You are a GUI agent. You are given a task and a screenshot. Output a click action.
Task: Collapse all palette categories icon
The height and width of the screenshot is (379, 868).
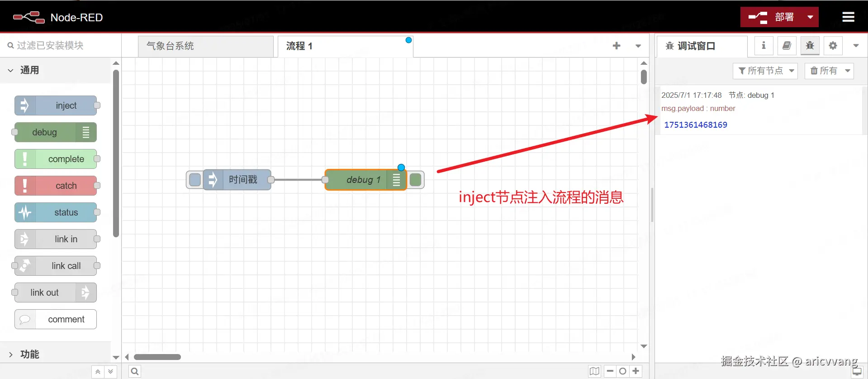tap(98, 372)
